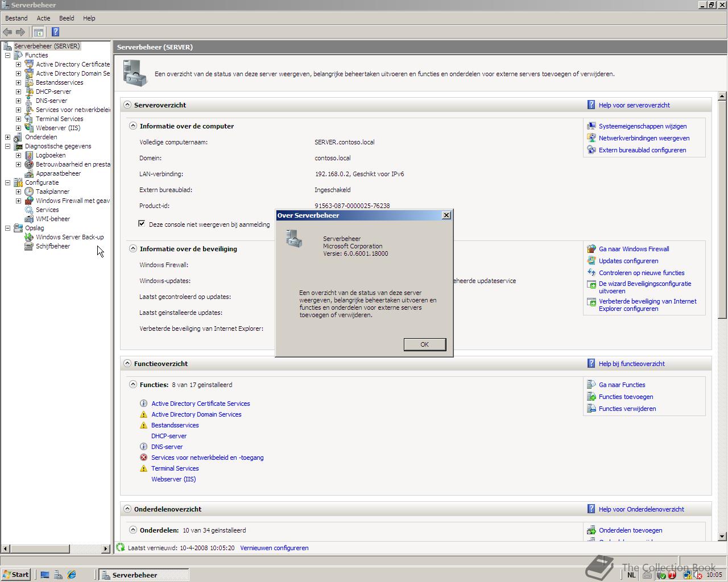The image size is (728, 582).
Task: Click the vertical scrollbar down arrow
Action: coord(722,536)
